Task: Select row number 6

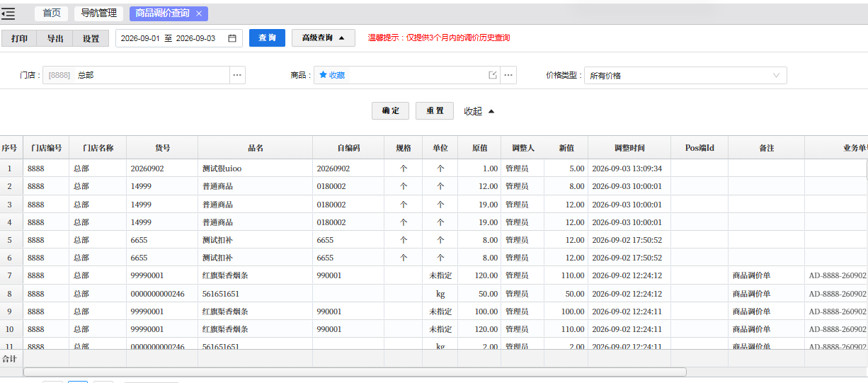Action: pyautogui.click(x=9, y=258)
